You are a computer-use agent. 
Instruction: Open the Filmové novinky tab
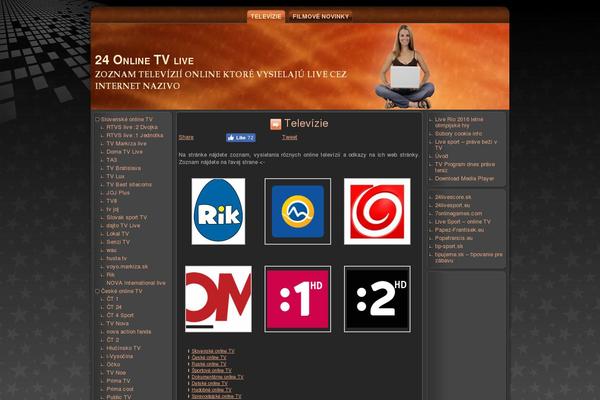click(320, 17)
